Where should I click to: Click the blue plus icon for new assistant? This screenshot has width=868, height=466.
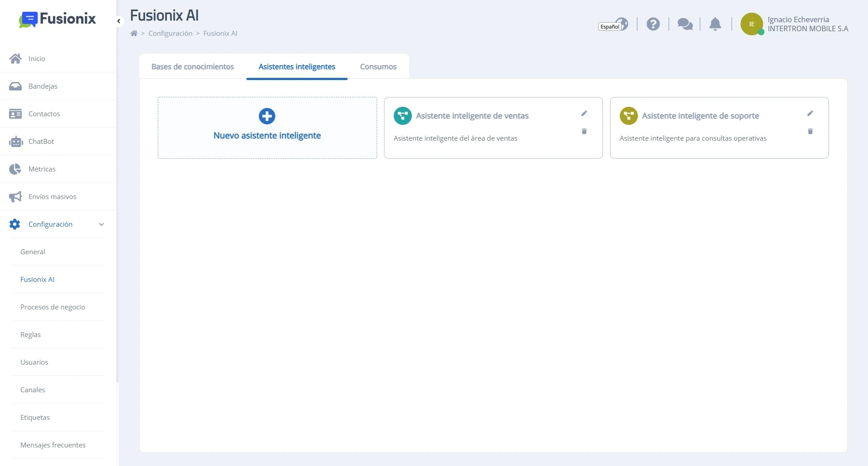[267, 116]
